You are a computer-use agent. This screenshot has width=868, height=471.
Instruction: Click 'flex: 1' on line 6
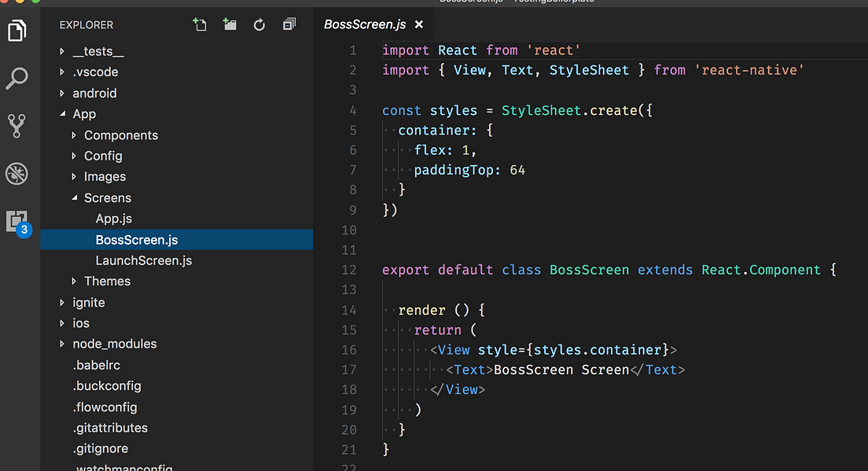pyautogui.click(x=442, y=150)
